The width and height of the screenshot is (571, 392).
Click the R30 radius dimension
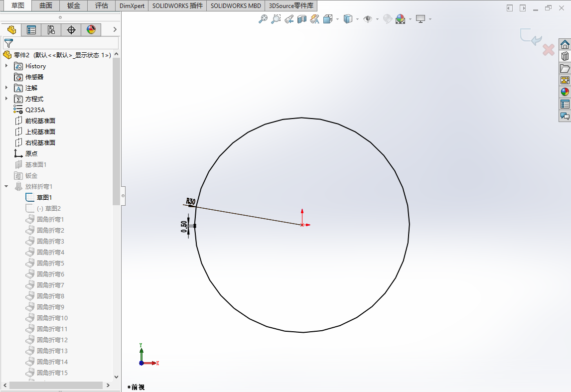(x=191, y=202)
